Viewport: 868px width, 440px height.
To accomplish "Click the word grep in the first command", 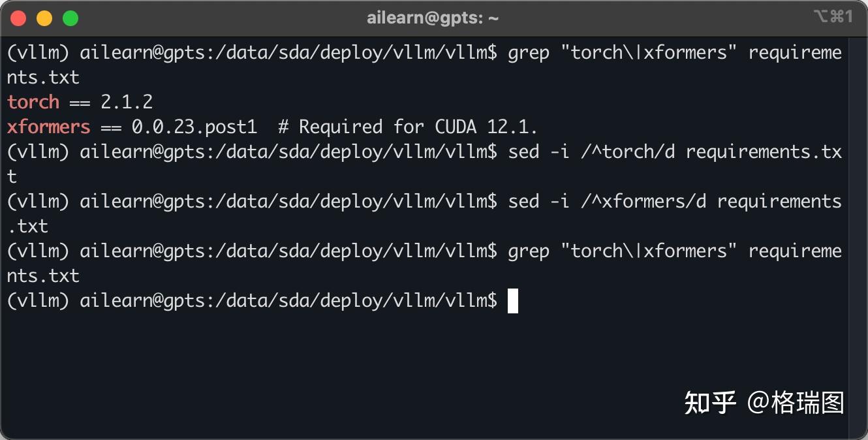I will [529, 52].
